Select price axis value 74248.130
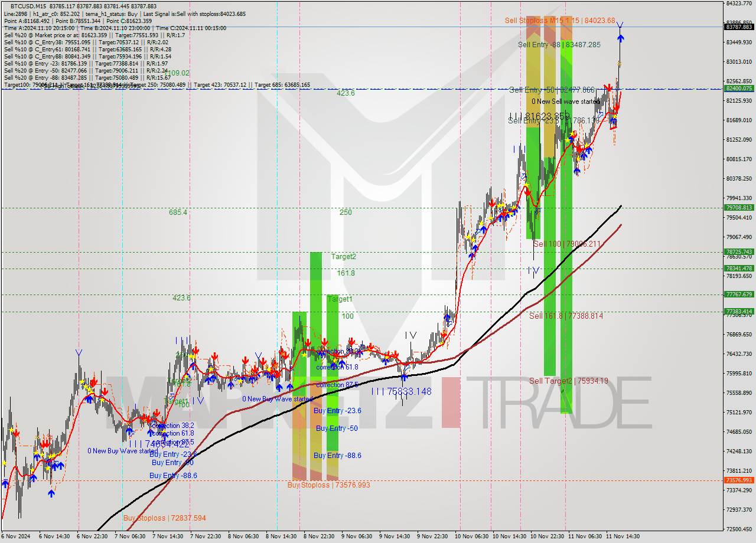Viewport: 756px width, 543px height. pos(739,452)
